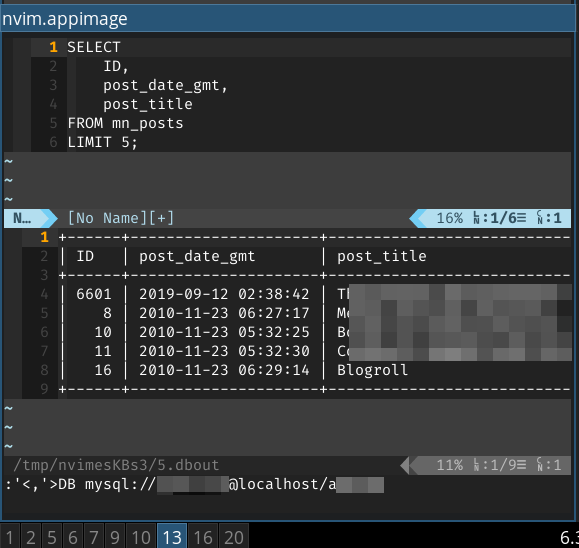This screenshot has height=548, width=579.
Task: Click line indicator 1/6 in statusline
Action: click(x=500, y=218)
